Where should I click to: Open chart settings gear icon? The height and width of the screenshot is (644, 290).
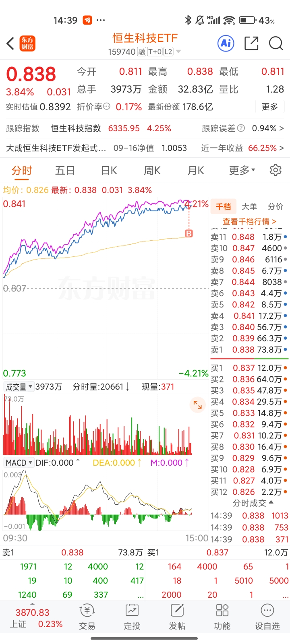tap(275, 170)
